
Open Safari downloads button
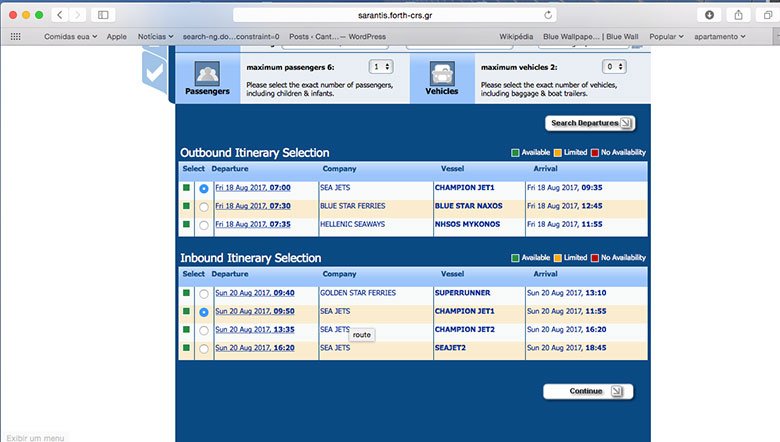coord(709,15)
